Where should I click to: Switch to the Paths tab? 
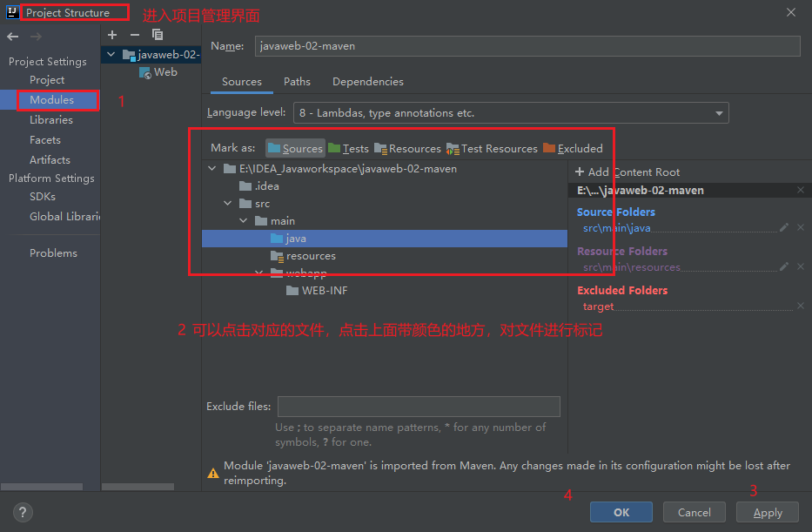[x=297, y=81]
